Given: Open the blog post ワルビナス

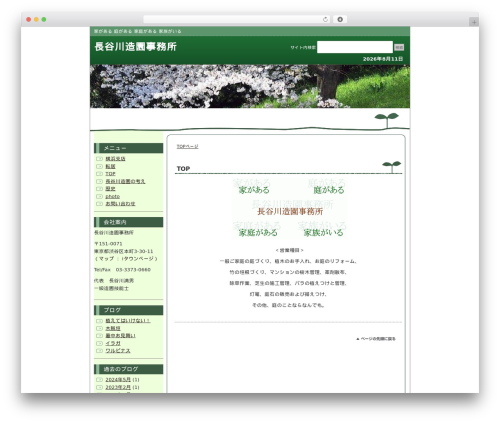Looking at the screenshot, I should click(x=118, y=351).
